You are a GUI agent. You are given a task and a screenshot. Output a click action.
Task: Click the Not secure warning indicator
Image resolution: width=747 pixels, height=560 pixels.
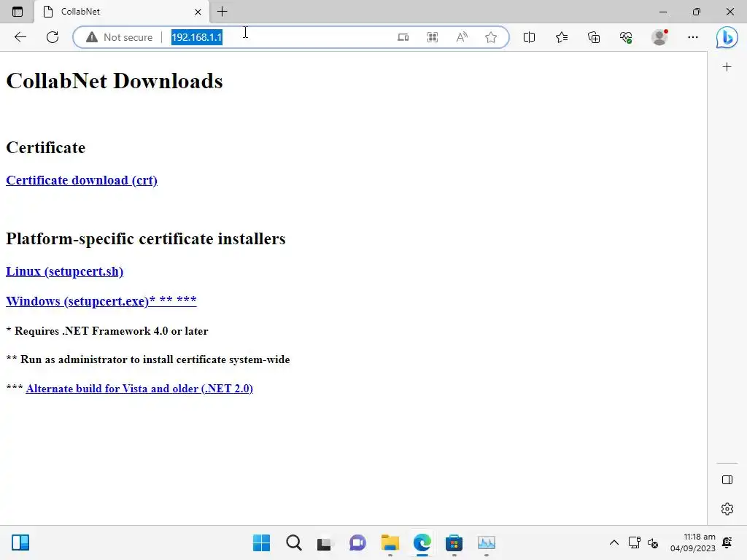click(120, 37)
